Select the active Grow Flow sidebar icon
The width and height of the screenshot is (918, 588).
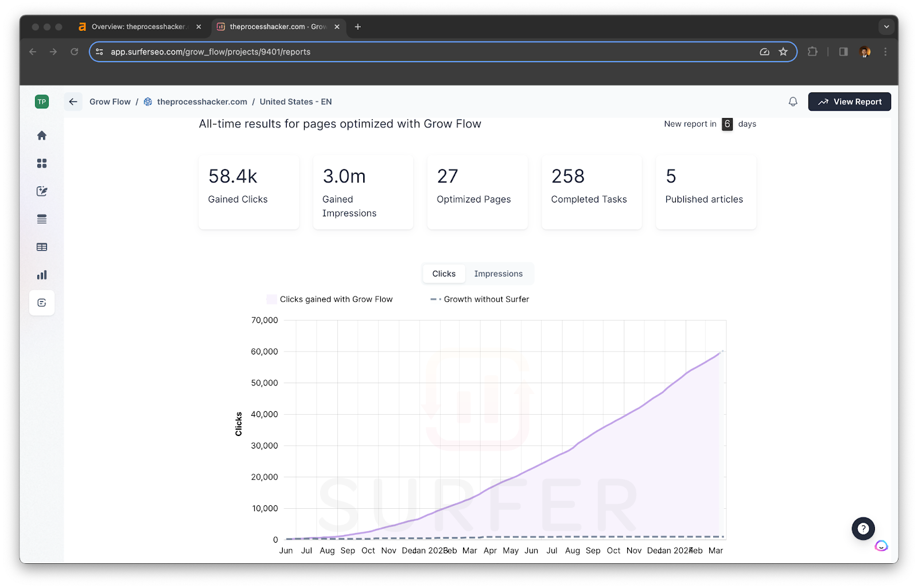pyautogui.click(x=42, y=303)
